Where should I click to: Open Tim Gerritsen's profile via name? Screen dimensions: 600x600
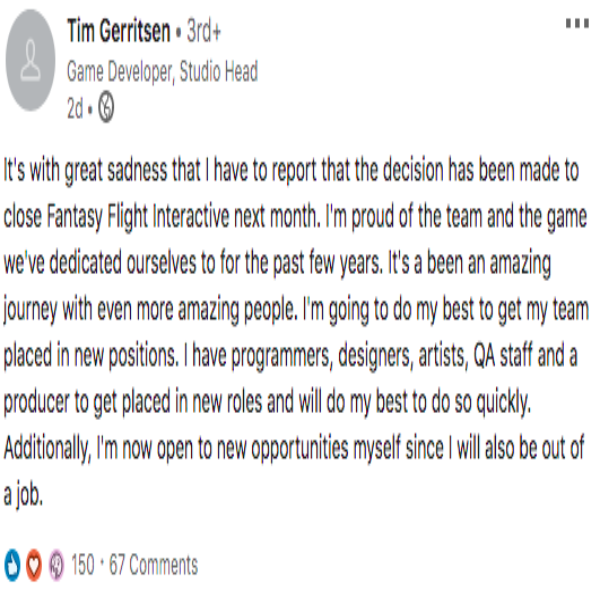[x=118, y=31]
